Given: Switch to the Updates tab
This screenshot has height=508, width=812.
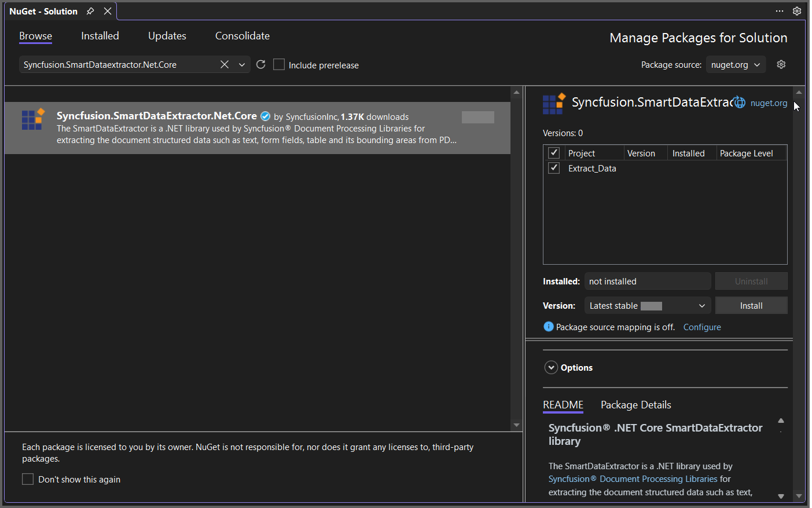Looking at the screenshot, I should pyautogui.click(x=167, y=36).
